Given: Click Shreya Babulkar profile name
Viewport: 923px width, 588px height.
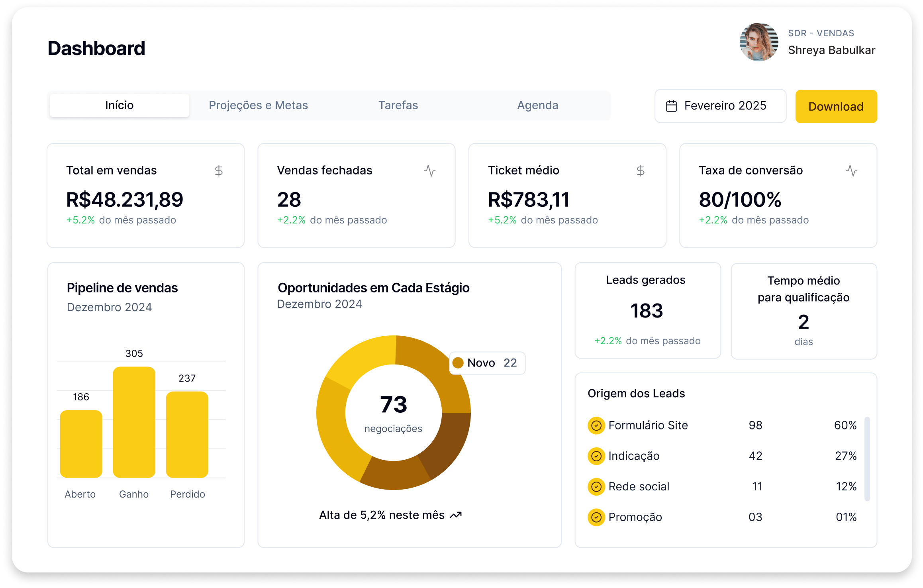Looking at the screenshot, I should tap(831, 50).
